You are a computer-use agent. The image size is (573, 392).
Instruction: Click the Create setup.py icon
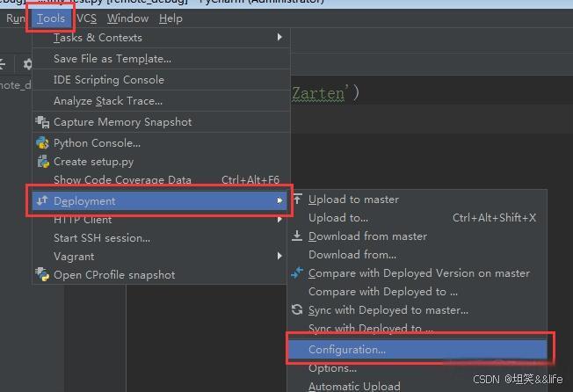click(x=43, y=161)
